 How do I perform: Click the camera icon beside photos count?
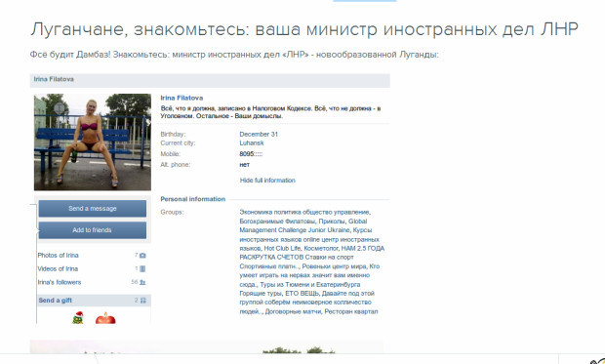click(142, 256)
